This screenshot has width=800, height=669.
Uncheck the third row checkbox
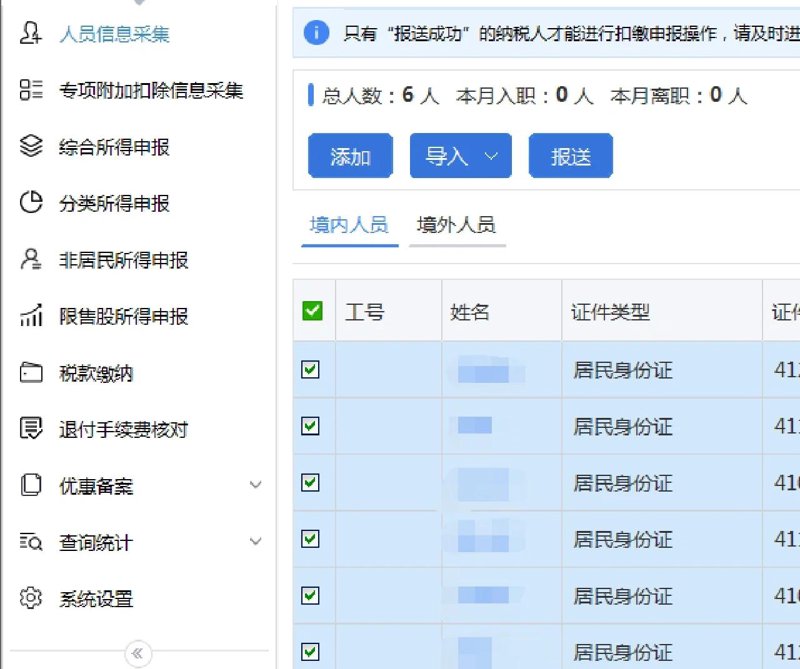310,482
